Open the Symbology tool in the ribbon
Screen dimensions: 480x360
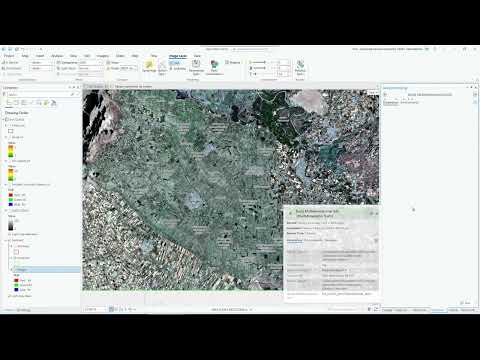tap(149, 66)
